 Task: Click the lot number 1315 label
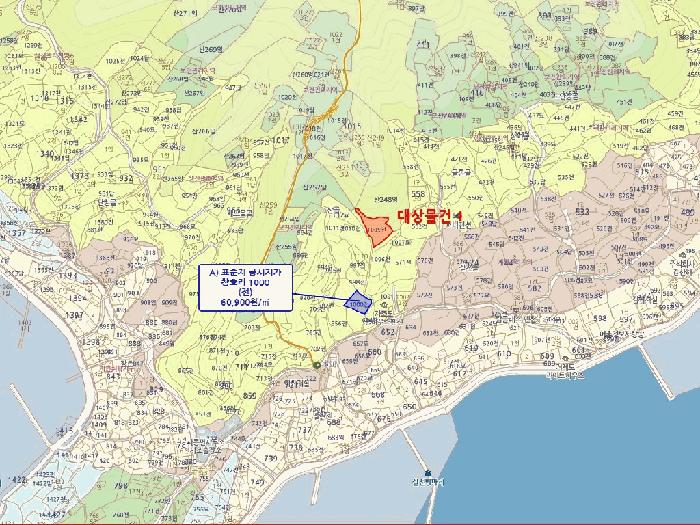pyautogui.click(x=65, y=101)
